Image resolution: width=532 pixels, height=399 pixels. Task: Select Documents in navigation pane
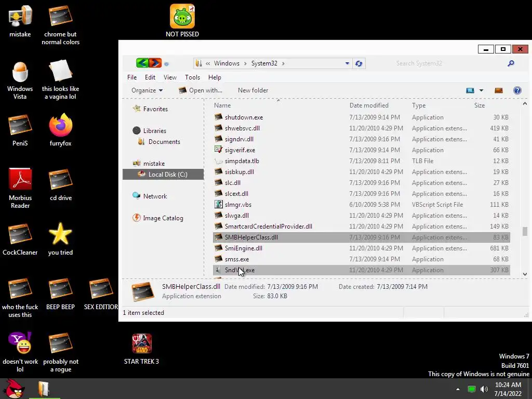tap(159, 141)
